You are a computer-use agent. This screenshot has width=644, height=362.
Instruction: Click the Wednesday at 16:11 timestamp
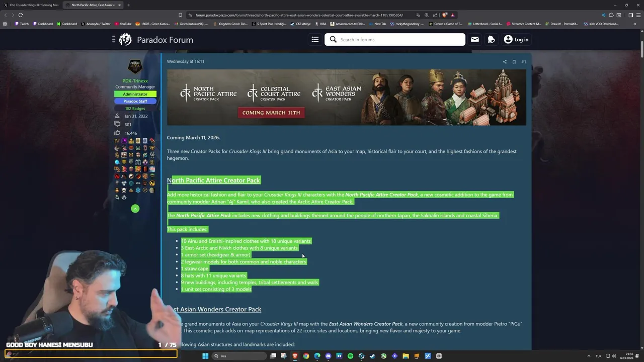(x=185, y=61)
